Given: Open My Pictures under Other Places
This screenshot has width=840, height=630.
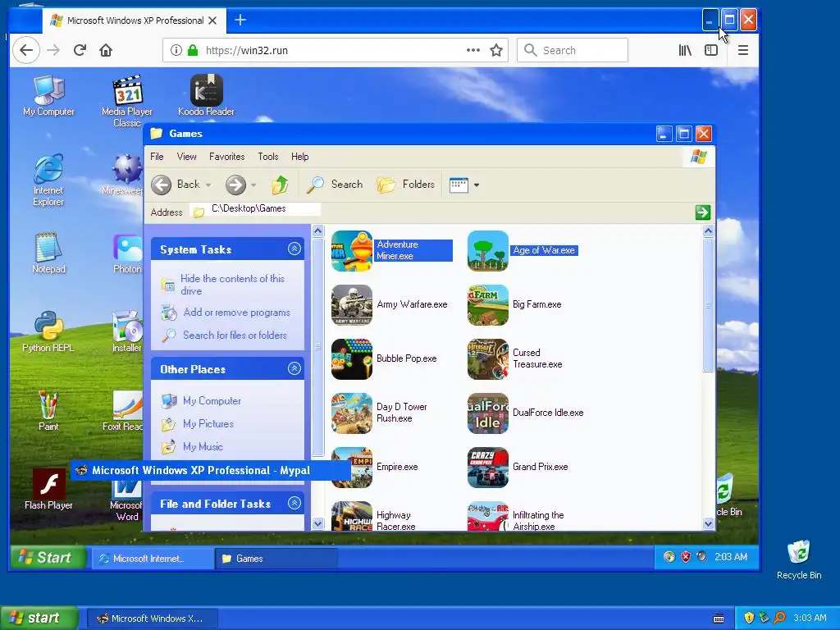Looking at the screenshot, I should coord(208,424).
